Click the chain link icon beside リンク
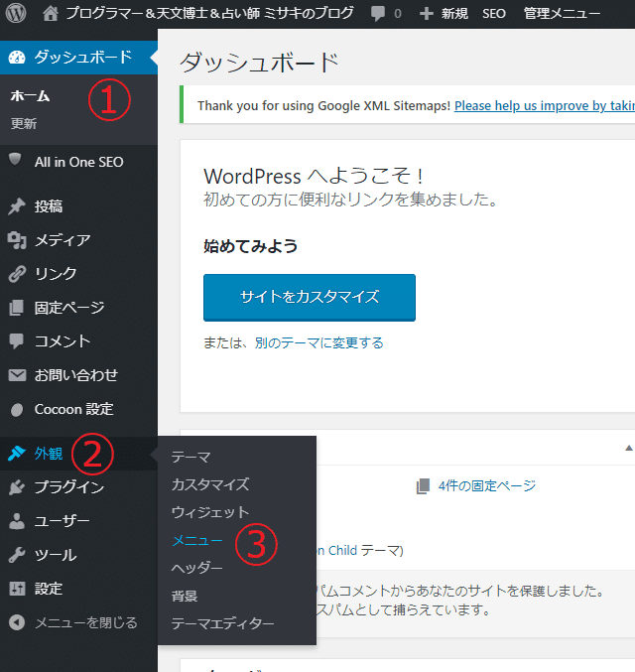635x672 pixels. 17,274
